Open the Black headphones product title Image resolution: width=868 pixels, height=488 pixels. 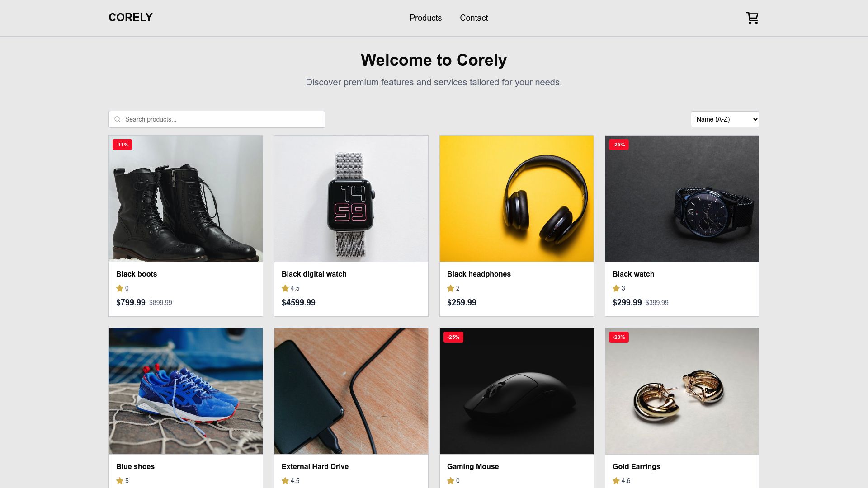coord(479,274)
